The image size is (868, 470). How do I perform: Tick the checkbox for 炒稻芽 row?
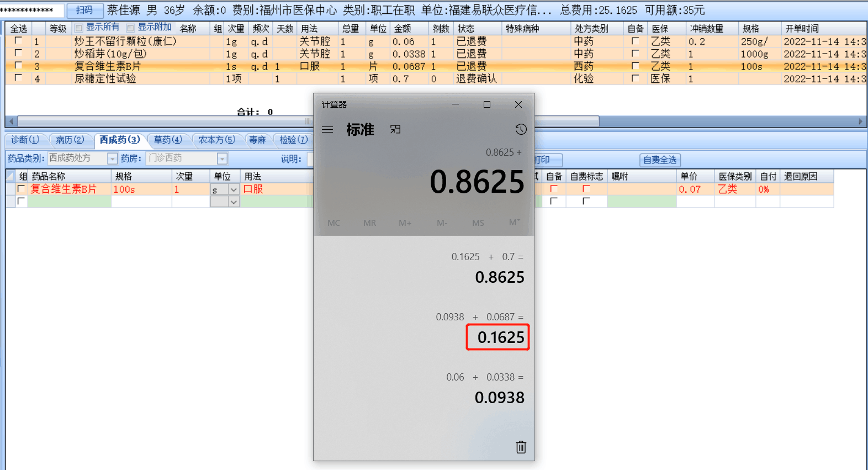pyautogui.click(x=18, y=53)
